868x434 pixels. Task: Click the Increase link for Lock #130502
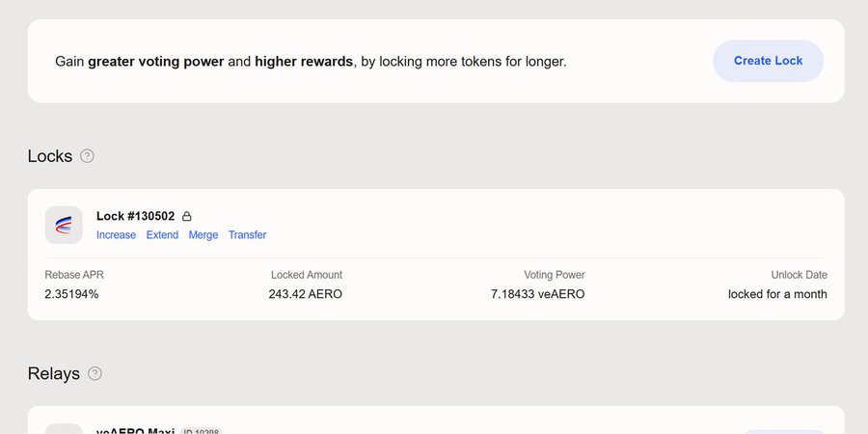117,234
